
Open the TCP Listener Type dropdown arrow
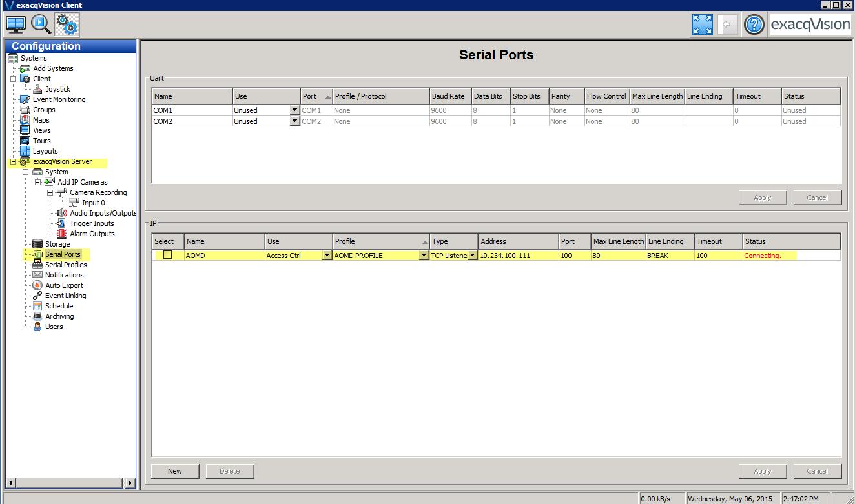click(472, 256)
